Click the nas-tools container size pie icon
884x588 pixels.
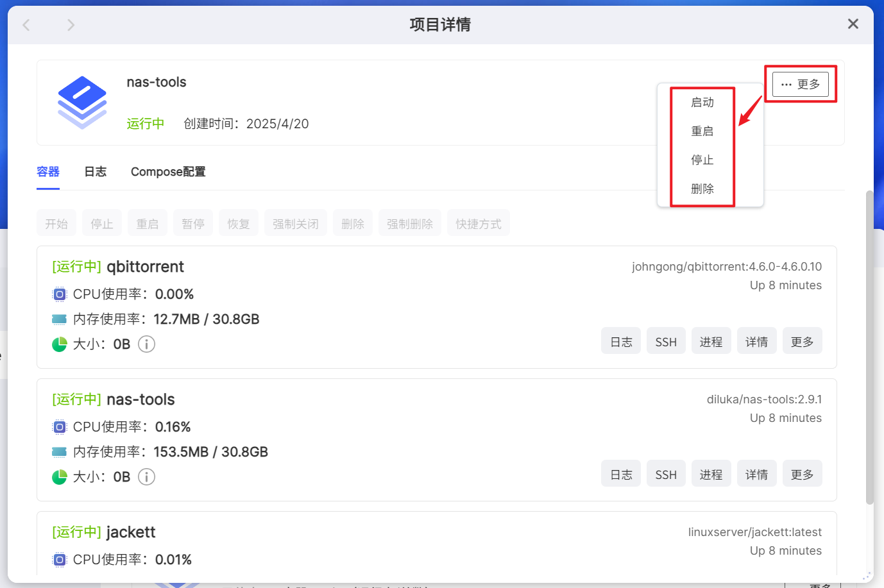point(59,477)
